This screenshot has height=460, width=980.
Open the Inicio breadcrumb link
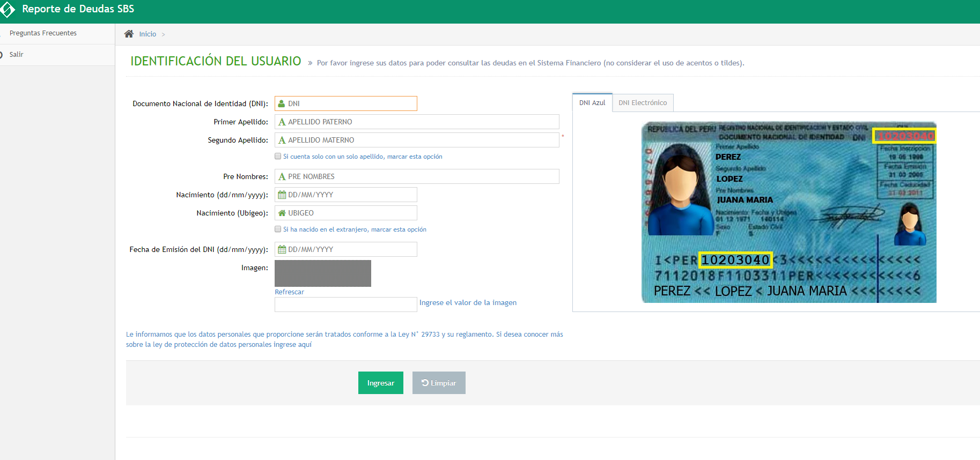click(x=148, y=34)
